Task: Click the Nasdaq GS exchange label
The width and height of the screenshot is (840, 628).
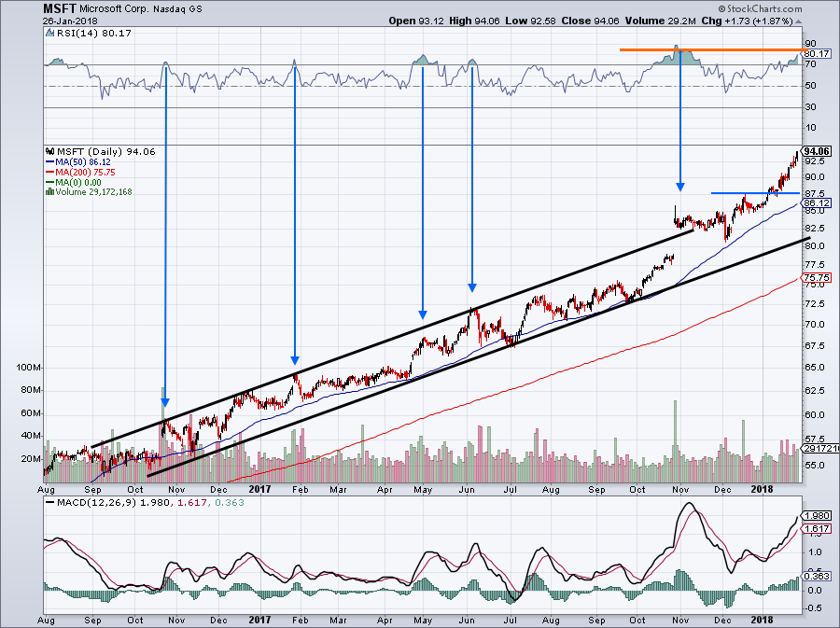Action: [177, 9]
